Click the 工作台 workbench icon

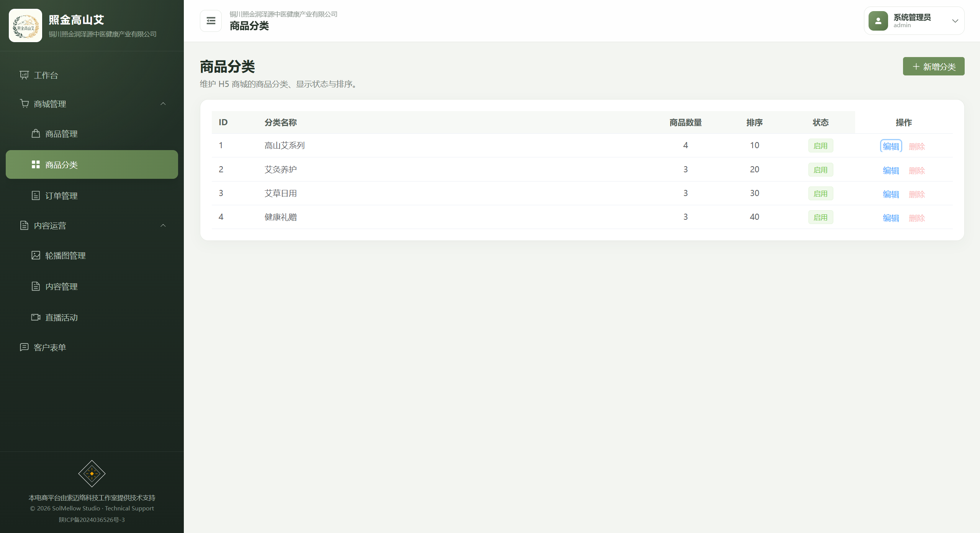24,75
